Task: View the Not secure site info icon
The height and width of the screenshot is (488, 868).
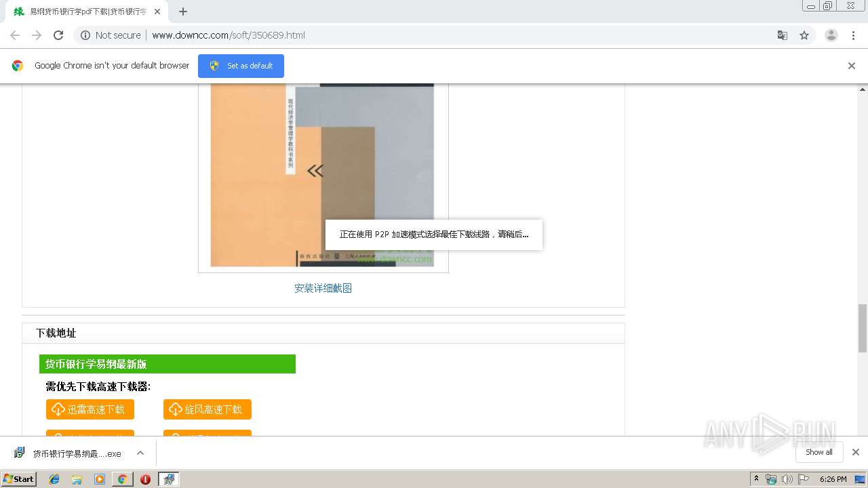Action: pos(85,35)
